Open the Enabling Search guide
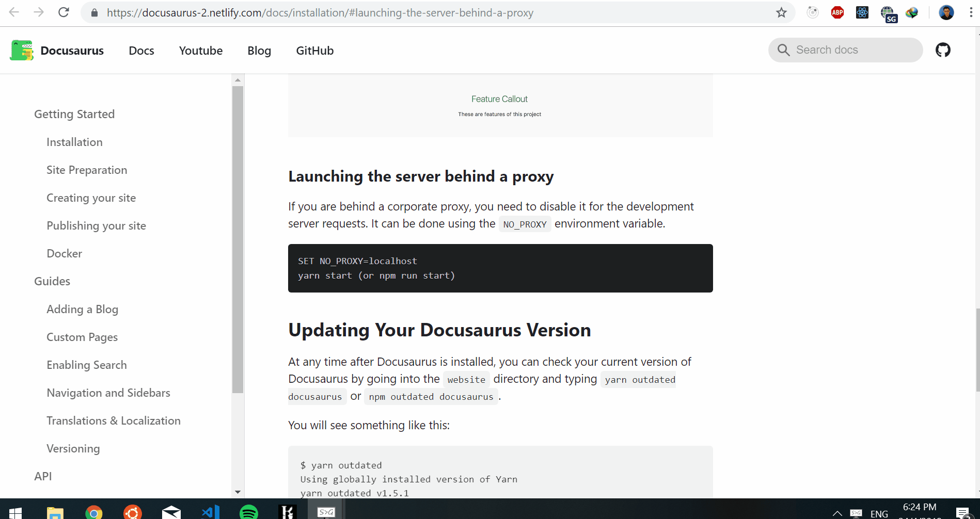Screen dimensions: 980x519 click(x=87, y=365)
